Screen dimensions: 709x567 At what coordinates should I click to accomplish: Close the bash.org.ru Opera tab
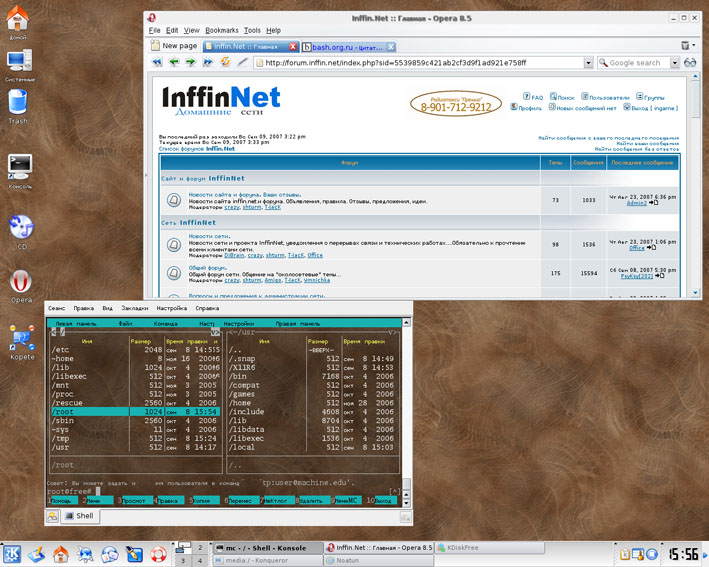click(391, 47)
